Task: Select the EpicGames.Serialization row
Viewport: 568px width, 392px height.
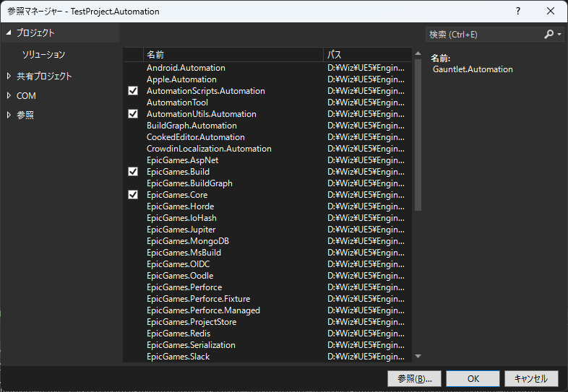Action: [x=268, y=345]
